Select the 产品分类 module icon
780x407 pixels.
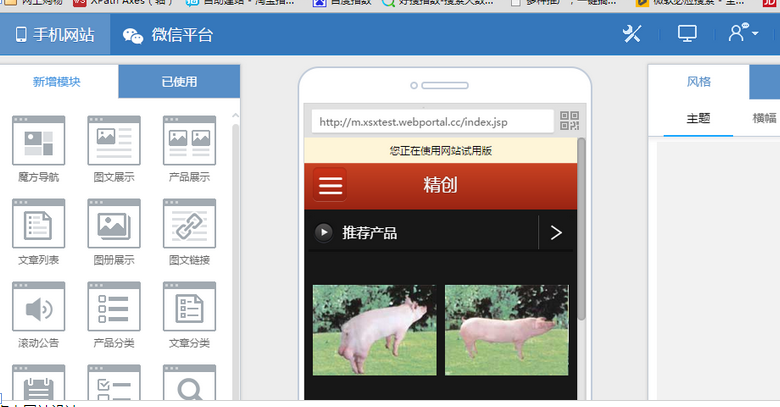click(x=114, y=307)
